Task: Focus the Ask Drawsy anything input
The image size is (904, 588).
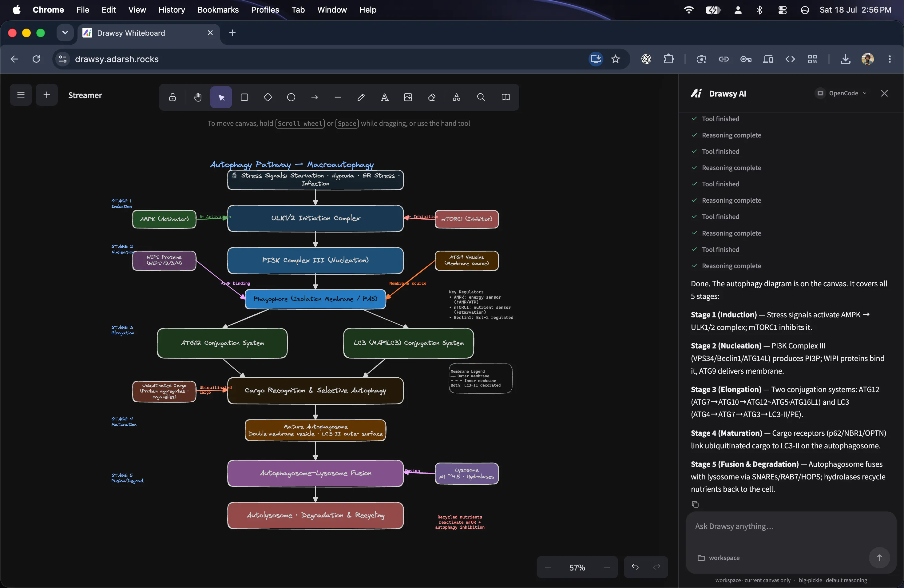Action: tap(791, 526)
